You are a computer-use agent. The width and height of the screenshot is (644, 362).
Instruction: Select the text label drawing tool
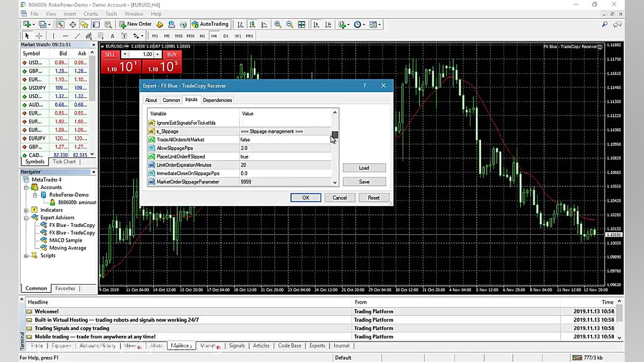(124, 36)
